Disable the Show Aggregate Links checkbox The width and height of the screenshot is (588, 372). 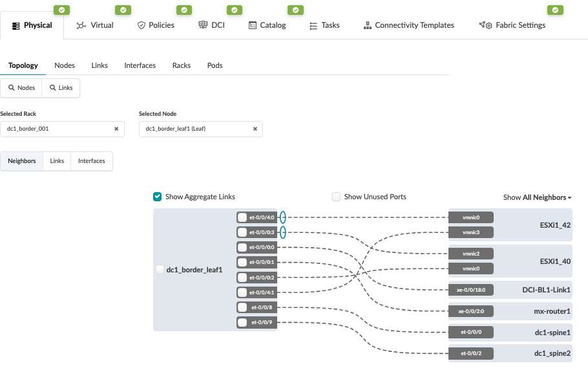(x=157, y=197)
